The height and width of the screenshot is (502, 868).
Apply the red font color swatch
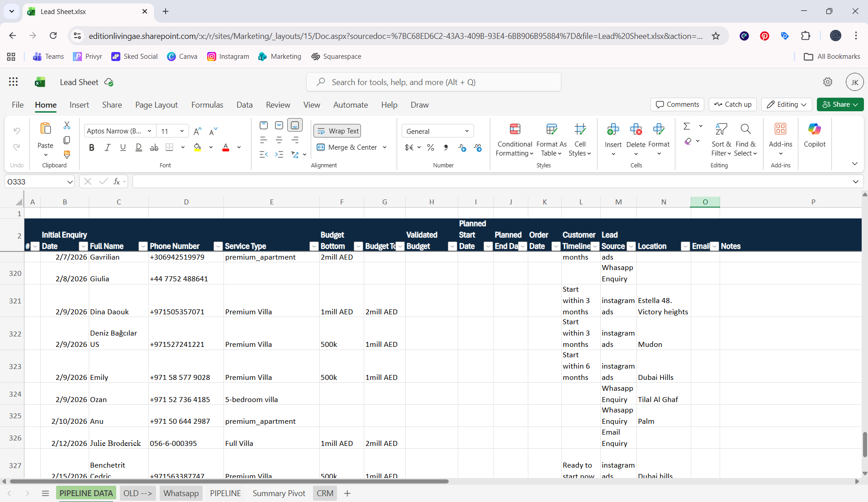point(226,147)
